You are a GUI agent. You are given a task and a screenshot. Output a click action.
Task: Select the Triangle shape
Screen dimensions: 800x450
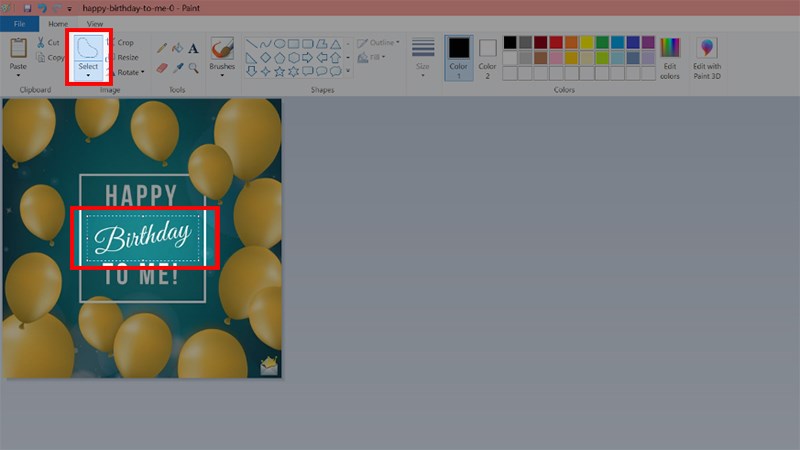click(x=336, y=44)
